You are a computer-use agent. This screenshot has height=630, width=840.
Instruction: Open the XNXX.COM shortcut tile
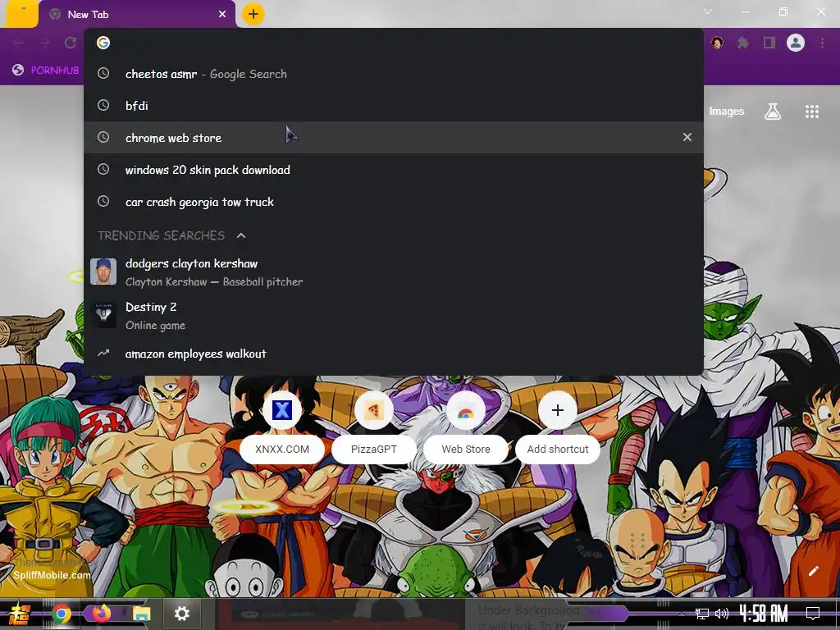282,427
